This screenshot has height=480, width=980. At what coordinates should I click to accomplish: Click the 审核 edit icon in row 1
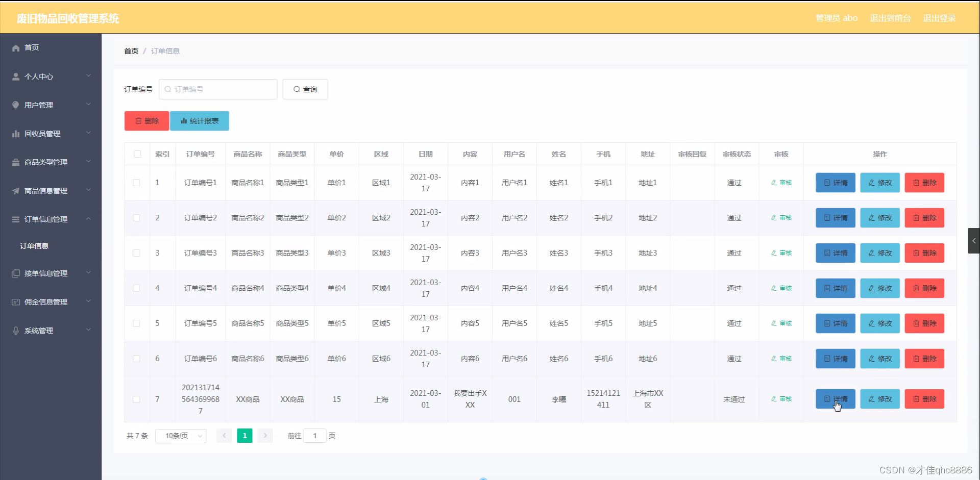tap(774, 183)
